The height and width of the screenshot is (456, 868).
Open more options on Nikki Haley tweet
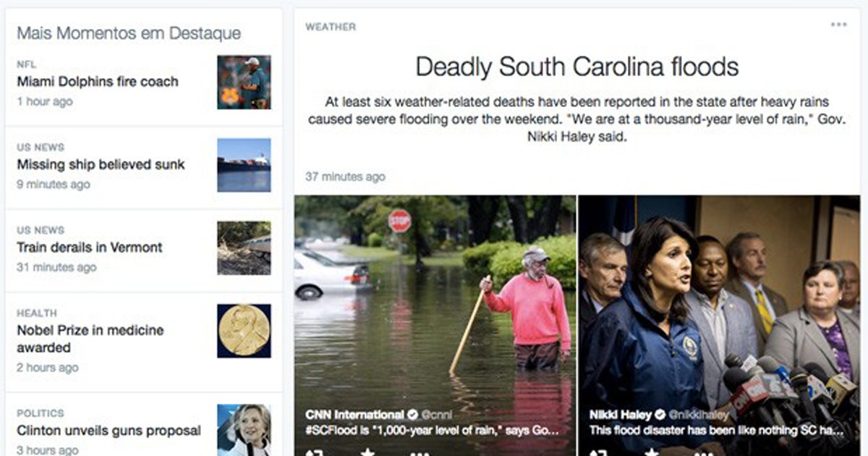[x=703, y=453]
